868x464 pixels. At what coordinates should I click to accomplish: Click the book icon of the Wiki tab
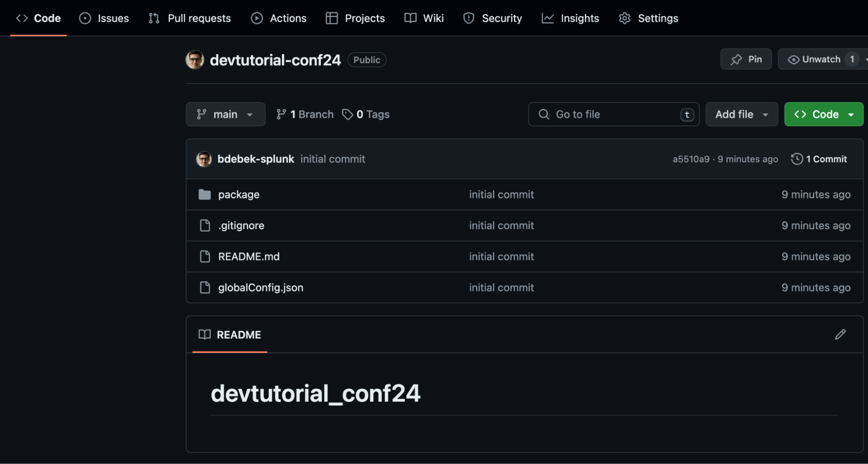pos(410,18)
